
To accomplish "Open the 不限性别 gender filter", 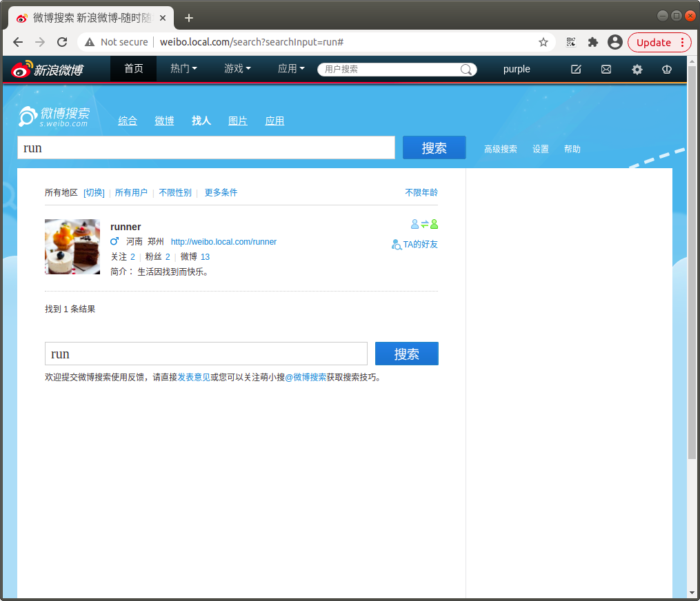I will 175,192.
